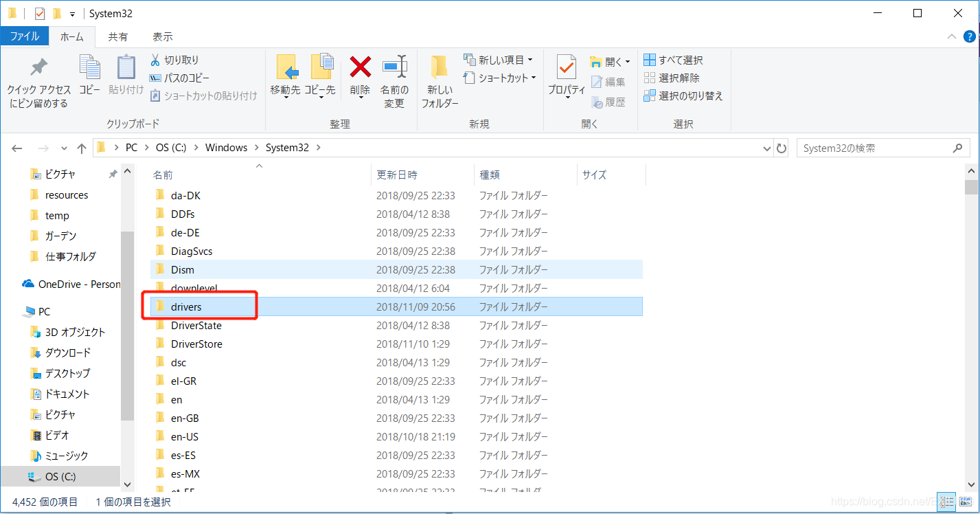Open recent locations dropdown next to the forward arrow
Image resolution: width=980 pixels, height=514 pixels.
pos(65,148)
